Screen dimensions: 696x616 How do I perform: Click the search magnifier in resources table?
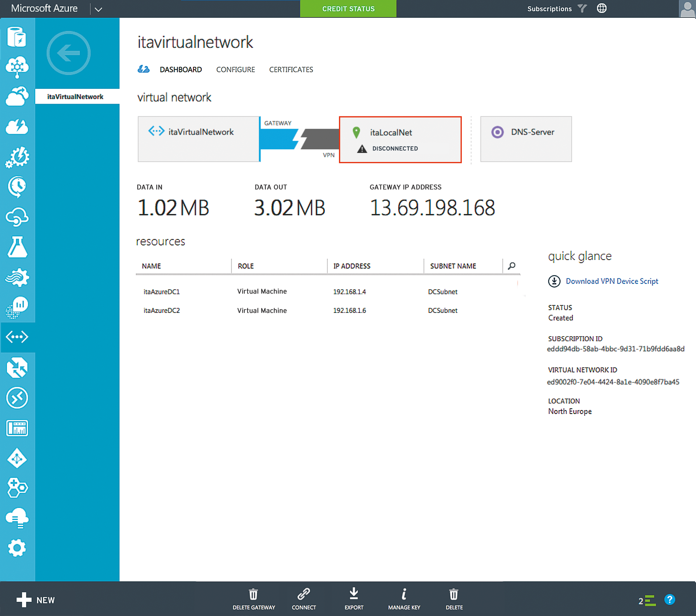tap(511, 266)
